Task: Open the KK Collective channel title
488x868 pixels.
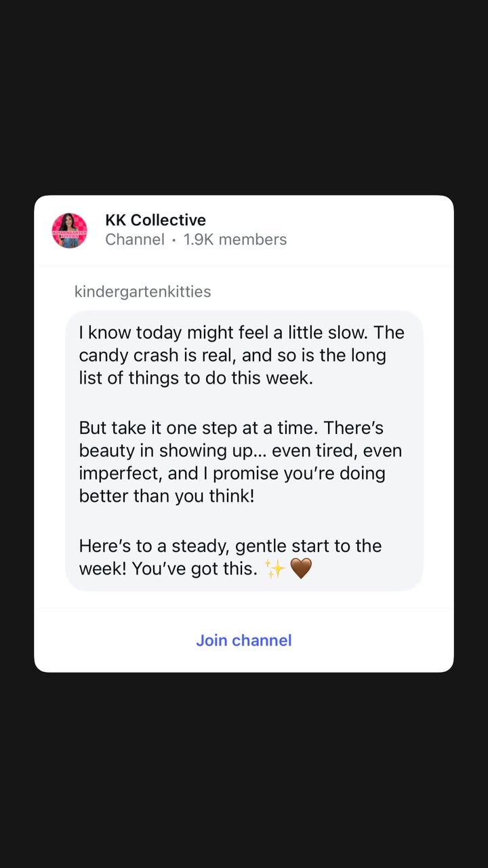Action: 155,220
